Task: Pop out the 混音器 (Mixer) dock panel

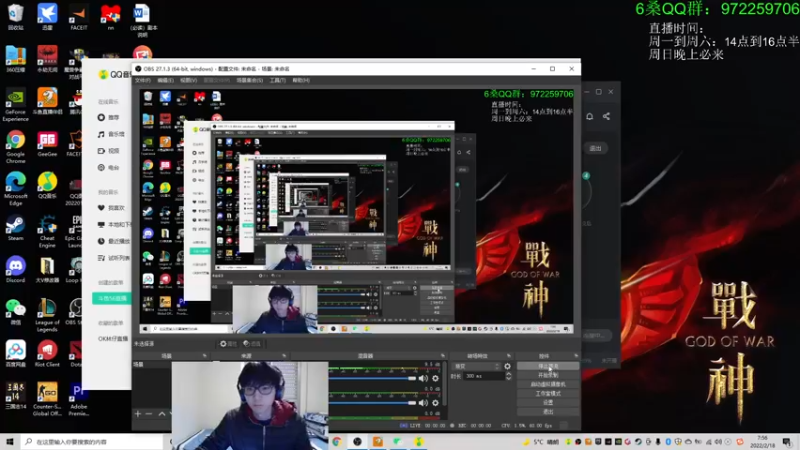Action: pyautogui.click(x=442, y=356)
